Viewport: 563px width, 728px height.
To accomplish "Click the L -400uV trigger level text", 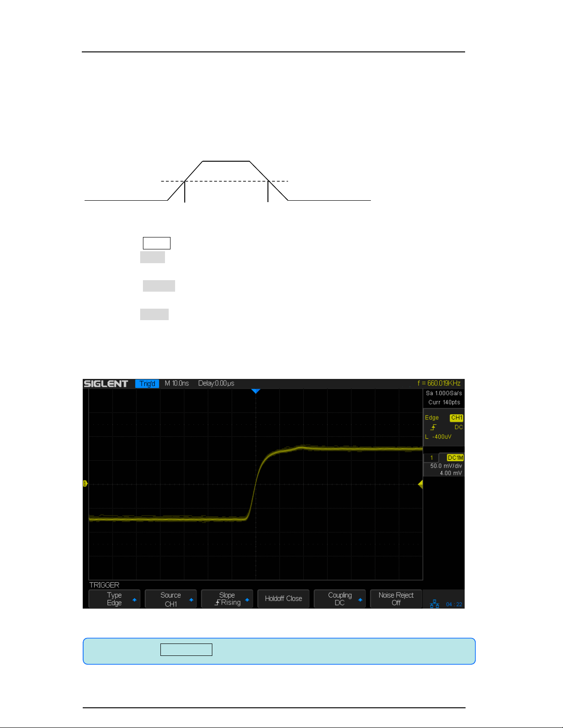I will tap(438, 437).
